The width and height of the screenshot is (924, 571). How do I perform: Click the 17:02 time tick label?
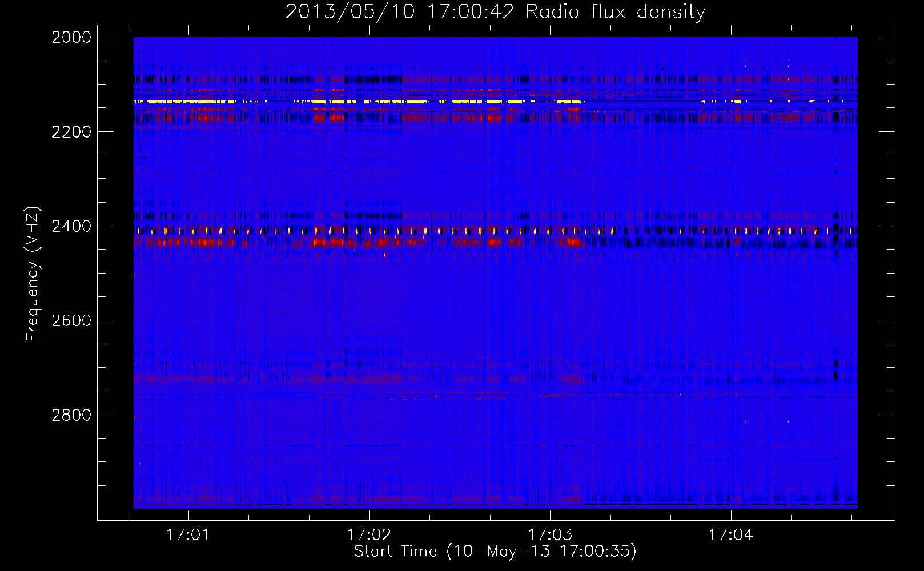[x=369, y=535]
